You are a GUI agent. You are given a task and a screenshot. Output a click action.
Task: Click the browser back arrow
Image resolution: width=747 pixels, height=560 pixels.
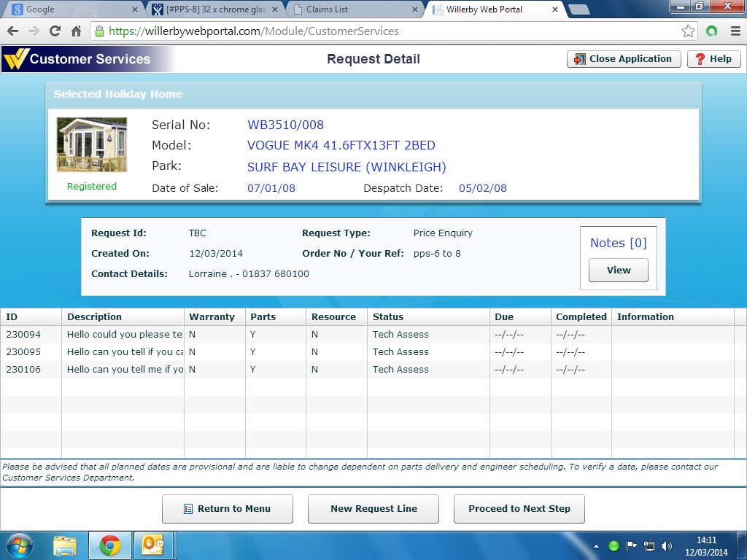tap(13, 31)
